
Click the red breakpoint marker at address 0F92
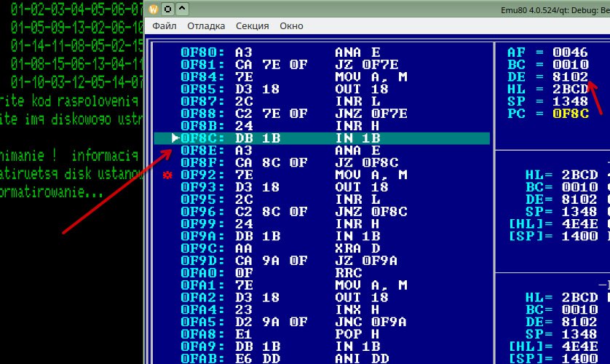point(167,175)
